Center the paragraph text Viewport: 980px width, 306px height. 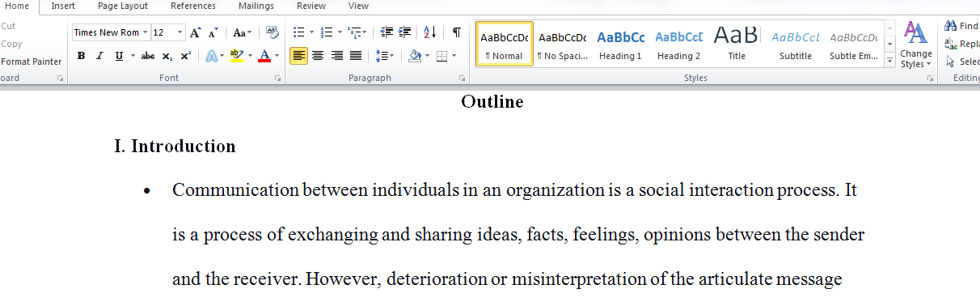[x=318, y=56]
